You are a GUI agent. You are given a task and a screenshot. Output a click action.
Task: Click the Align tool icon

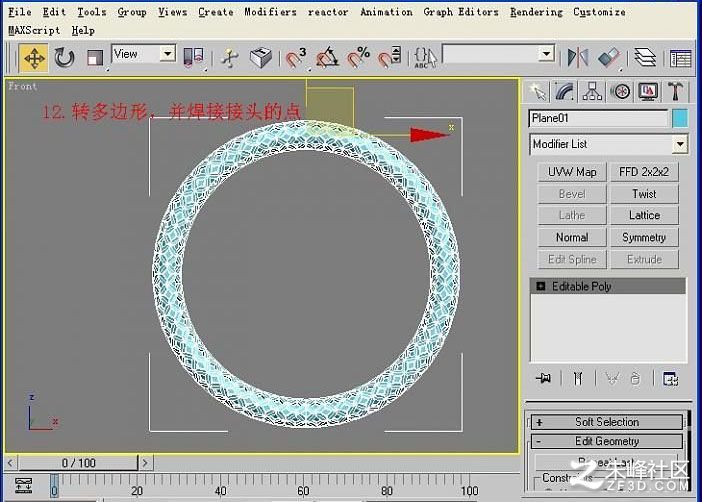(x=609, y=58)
